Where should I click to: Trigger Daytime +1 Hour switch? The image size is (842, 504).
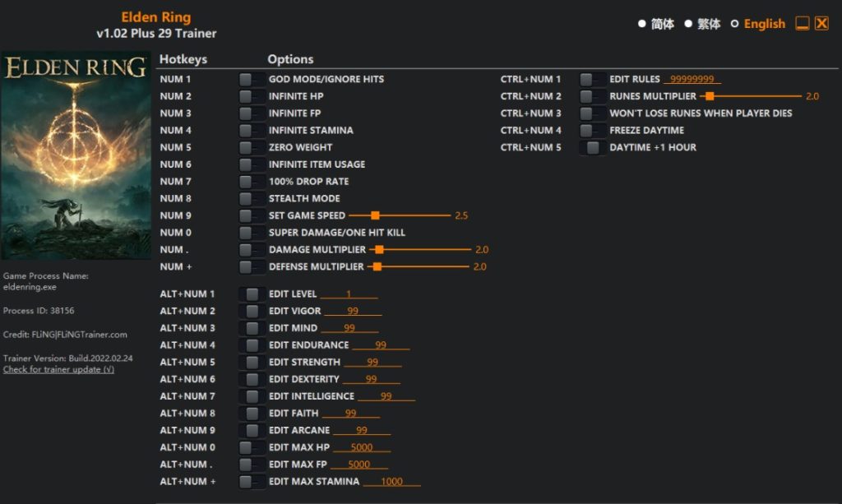tap(592, 148)
